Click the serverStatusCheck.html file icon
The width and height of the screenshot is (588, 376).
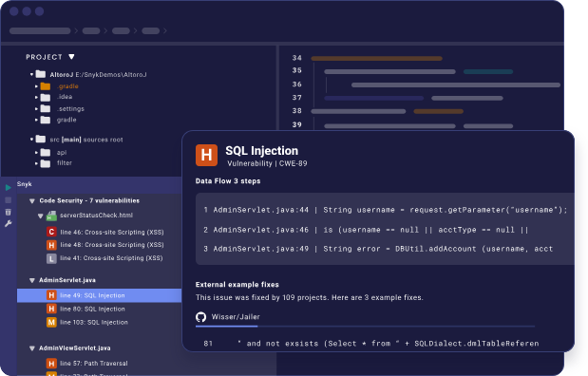click(x=51, y=216)
